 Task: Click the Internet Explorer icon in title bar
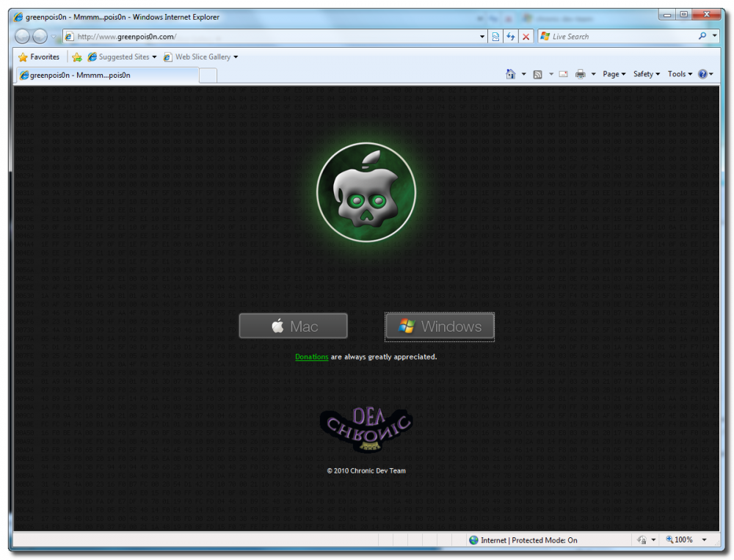pos(18,17)
